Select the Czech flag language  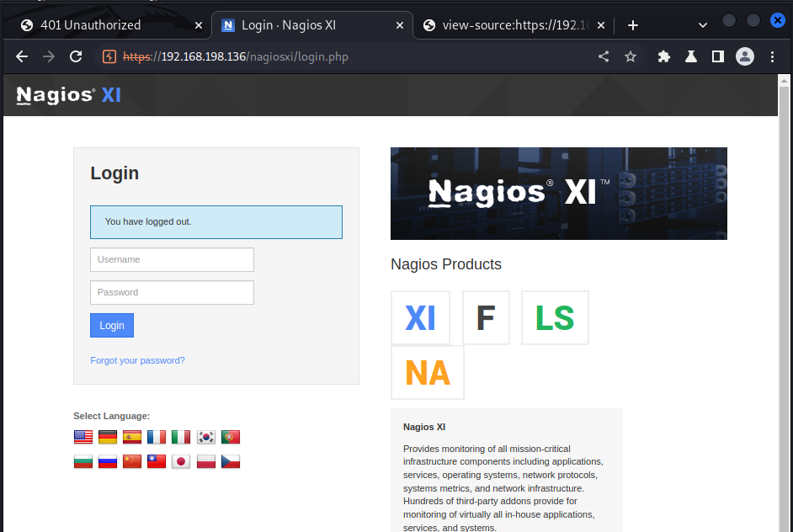231,461
